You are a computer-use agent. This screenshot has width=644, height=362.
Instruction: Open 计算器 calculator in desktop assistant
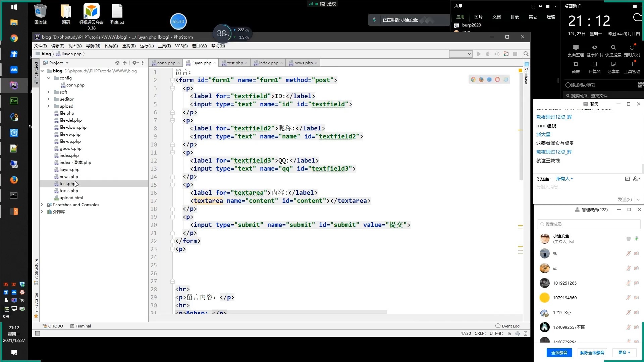coord(594,67)
